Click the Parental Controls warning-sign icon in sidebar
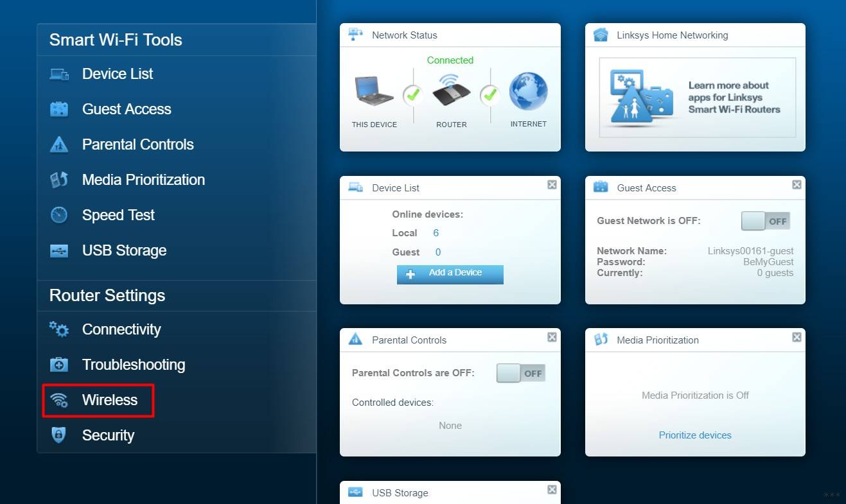 [x=59, y=145]
